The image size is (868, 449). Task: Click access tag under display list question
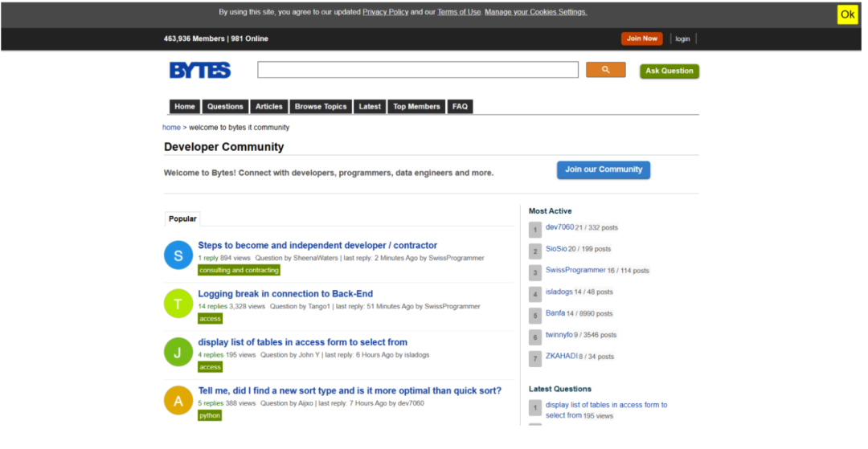coord(211,366)
